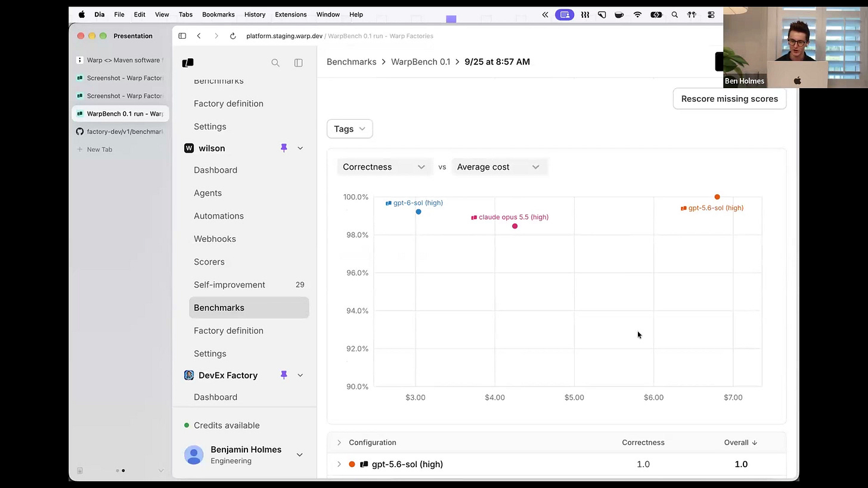Open WarpBench 0.1 breadcrumb link
The height and width of the screenshot is (488, 868).
click(421, 61)
